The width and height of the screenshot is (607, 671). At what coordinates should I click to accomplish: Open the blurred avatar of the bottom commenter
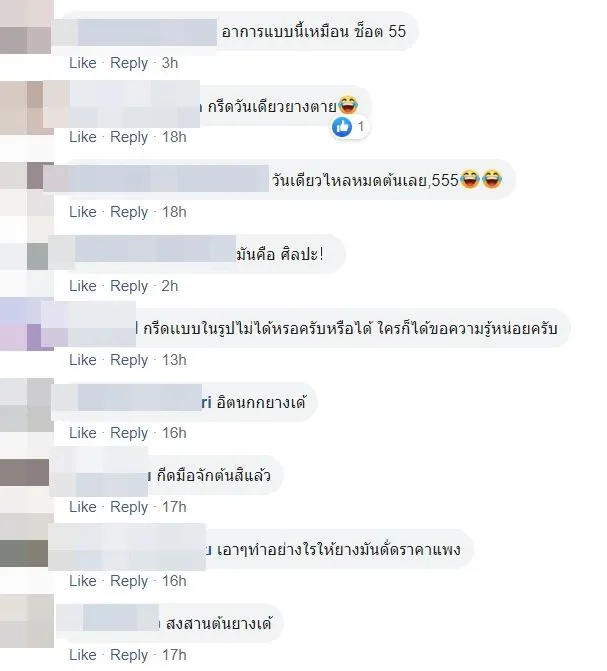point(27,621)
